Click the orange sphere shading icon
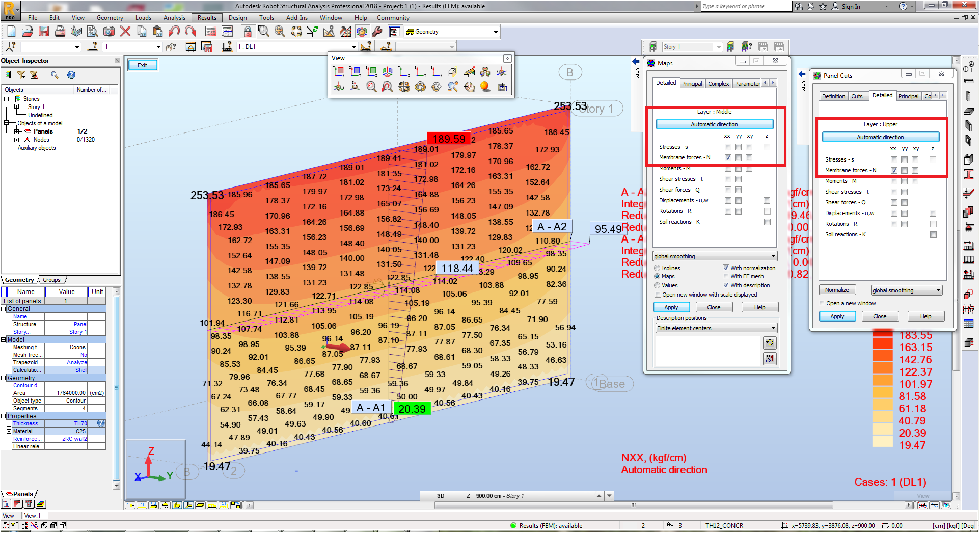Image resolution: width=980 pixels, height=533 pixels. pyautogui.click(x=485, y=87)
